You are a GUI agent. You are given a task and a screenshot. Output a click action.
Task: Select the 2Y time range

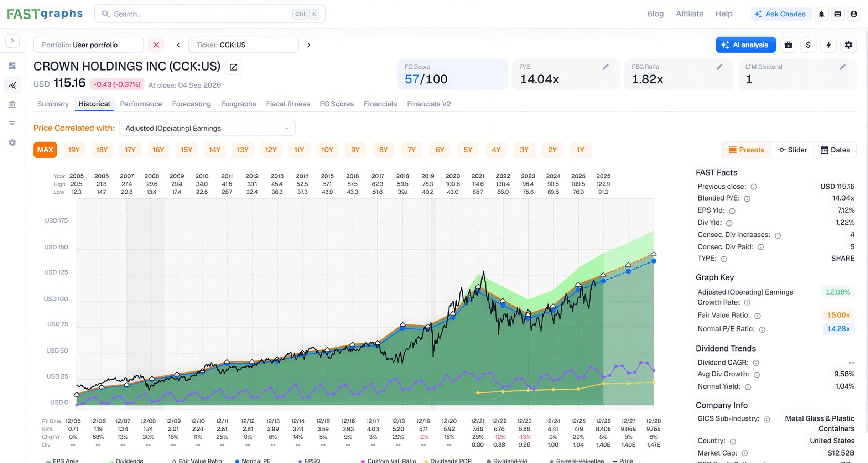pos(552,150)
